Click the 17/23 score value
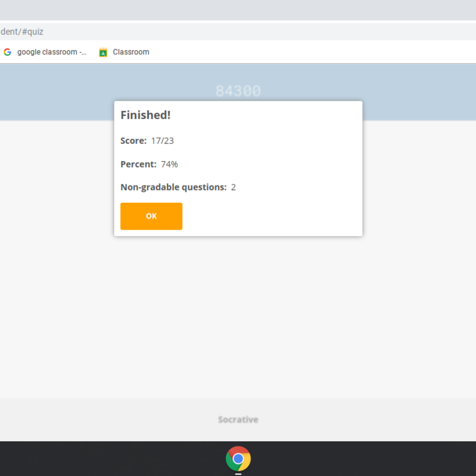The height and width of the screenshot is (476, 476). (x=162, y=141)
